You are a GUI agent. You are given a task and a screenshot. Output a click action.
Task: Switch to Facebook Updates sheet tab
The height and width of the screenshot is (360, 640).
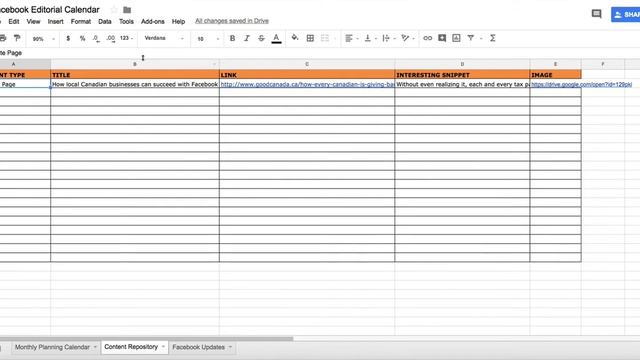point(198,347)
